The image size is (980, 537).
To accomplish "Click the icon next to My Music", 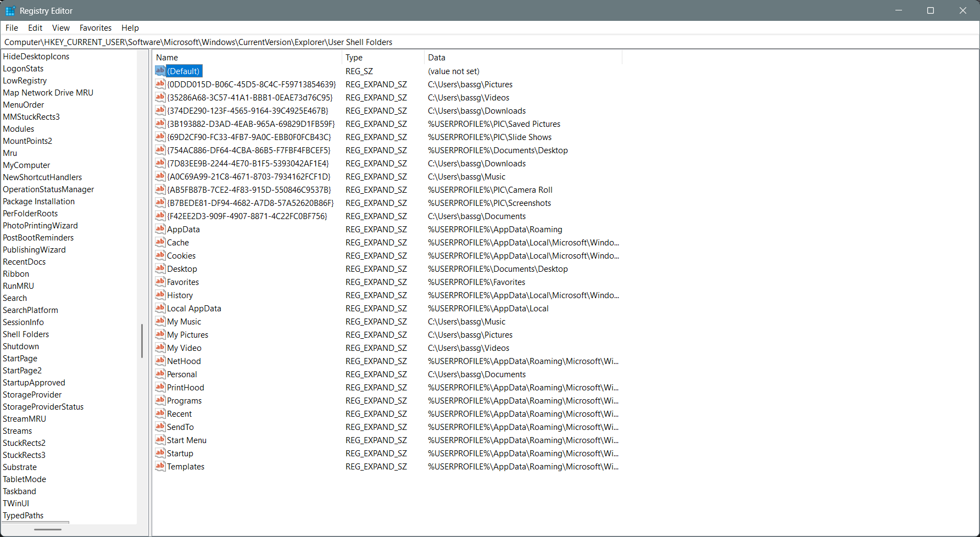I will [x=160, y=321].
